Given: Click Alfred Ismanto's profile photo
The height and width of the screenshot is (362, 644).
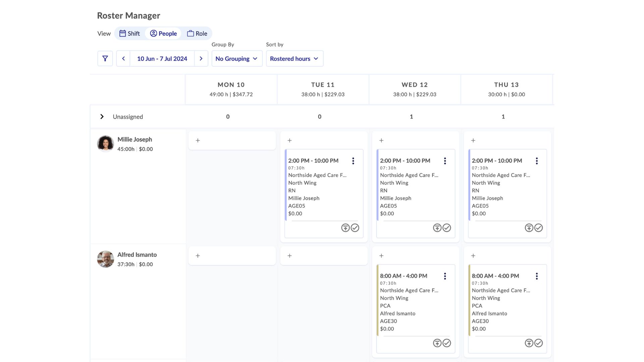Looking at the screenshot, I should 105,259.
